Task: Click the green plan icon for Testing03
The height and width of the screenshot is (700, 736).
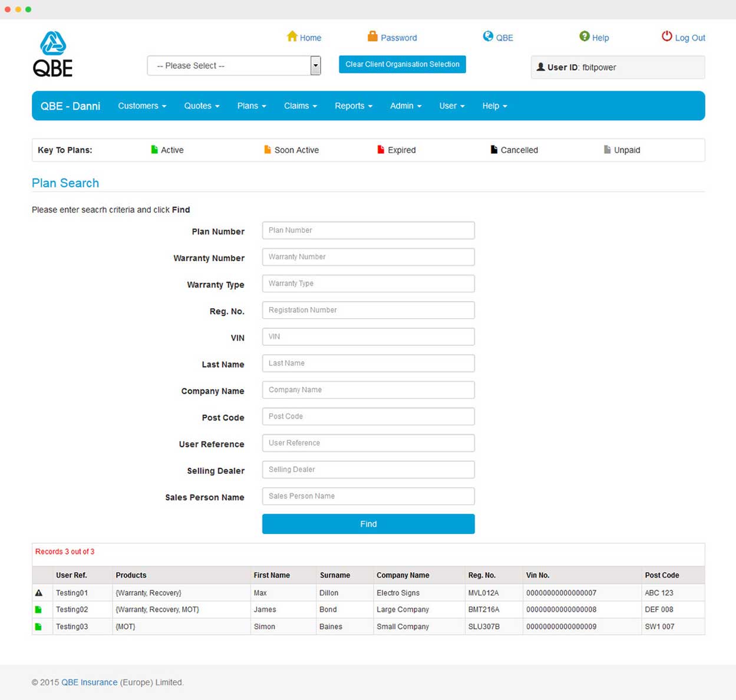Action: (39, 627)
